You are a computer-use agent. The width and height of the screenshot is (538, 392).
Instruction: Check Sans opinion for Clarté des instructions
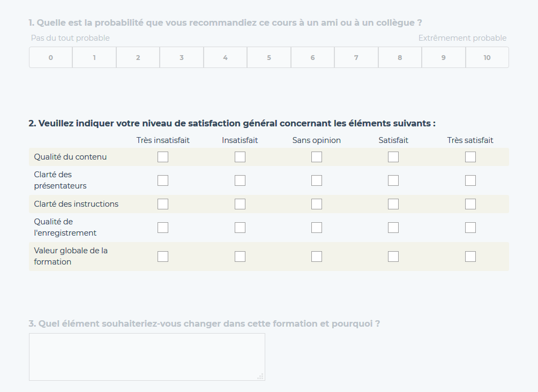click(x=316, y=203)
